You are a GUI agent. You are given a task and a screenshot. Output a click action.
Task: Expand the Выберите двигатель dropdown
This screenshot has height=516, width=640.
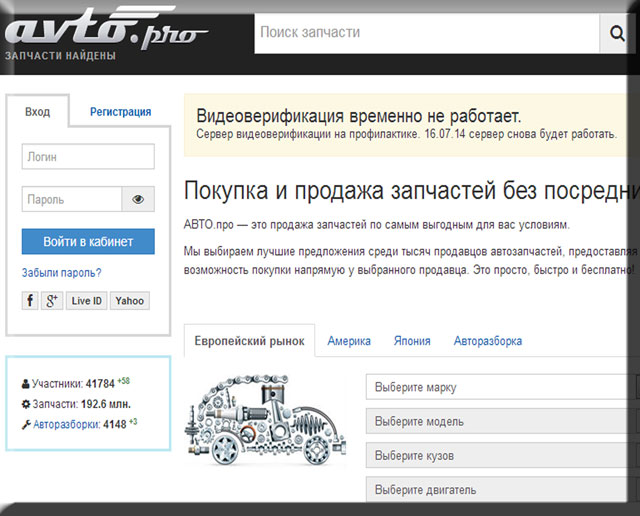click(500, 489)
